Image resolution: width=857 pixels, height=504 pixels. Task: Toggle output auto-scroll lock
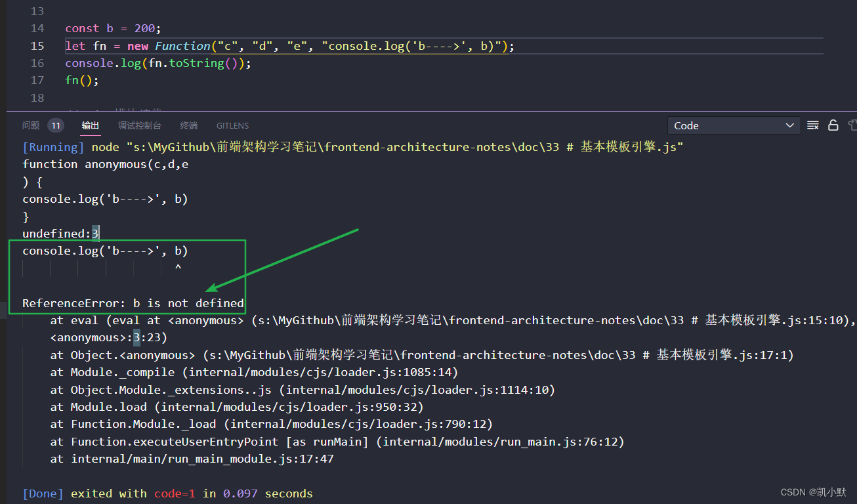pyautogui.click(x=833, y=125)
